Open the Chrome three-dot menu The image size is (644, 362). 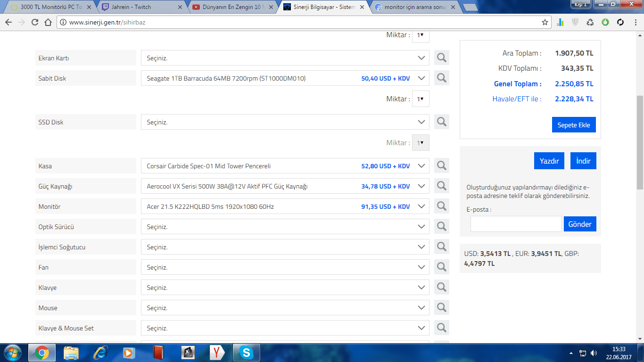click(x=635, y=22)
